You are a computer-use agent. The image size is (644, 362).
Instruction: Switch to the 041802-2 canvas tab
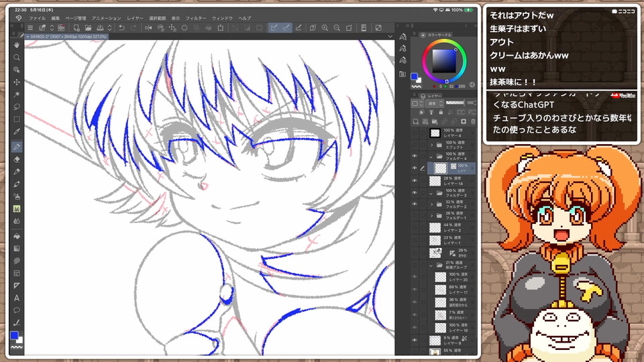coord(67,36)
